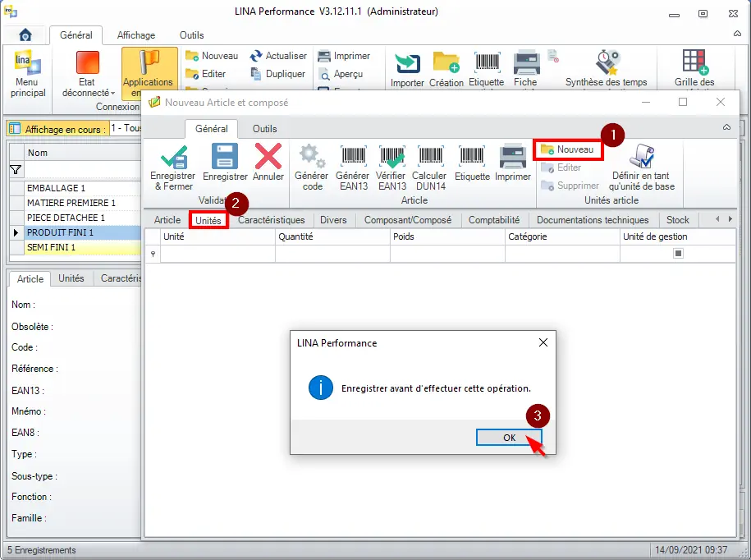Click OK in LINA Performance message
Image resolution: width=751 pixels, height=560 pixels.
click(509, 438)
